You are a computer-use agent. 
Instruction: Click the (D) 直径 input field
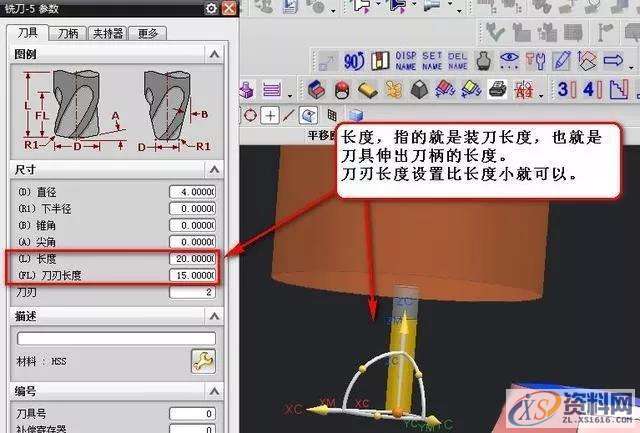[x=193, y=191]
